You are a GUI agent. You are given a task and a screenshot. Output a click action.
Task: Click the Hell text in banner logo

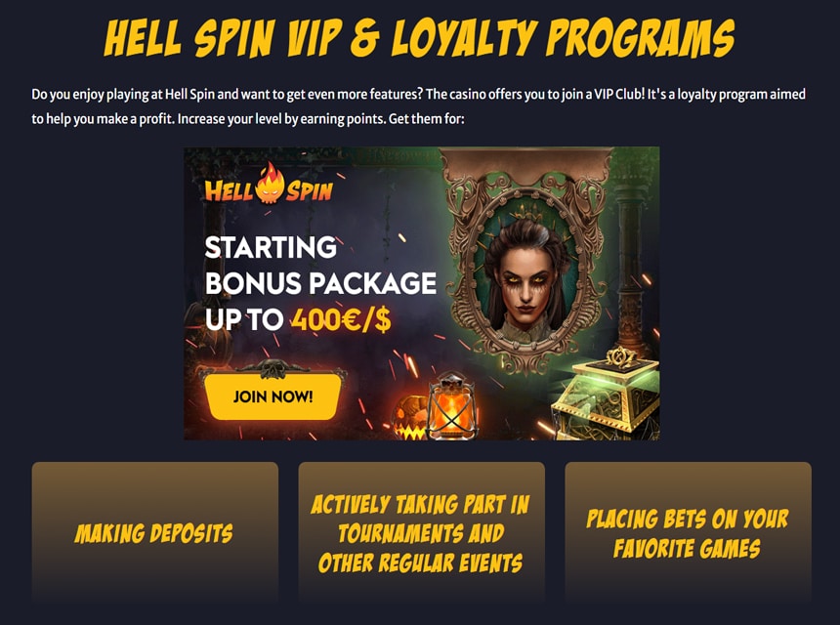tap(230, 190)
